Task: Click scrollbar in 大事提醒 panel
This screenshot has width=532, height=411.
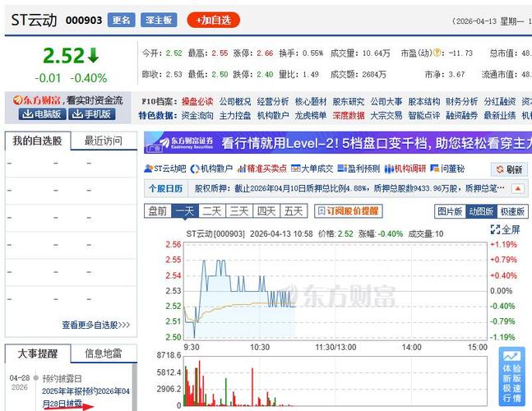Action: [134, 387]
